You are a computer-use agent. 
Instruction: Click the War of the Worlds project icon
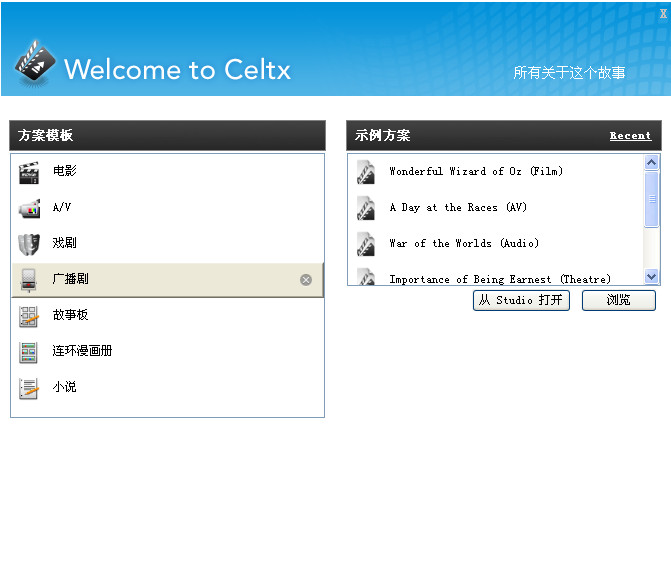(366, 244)
